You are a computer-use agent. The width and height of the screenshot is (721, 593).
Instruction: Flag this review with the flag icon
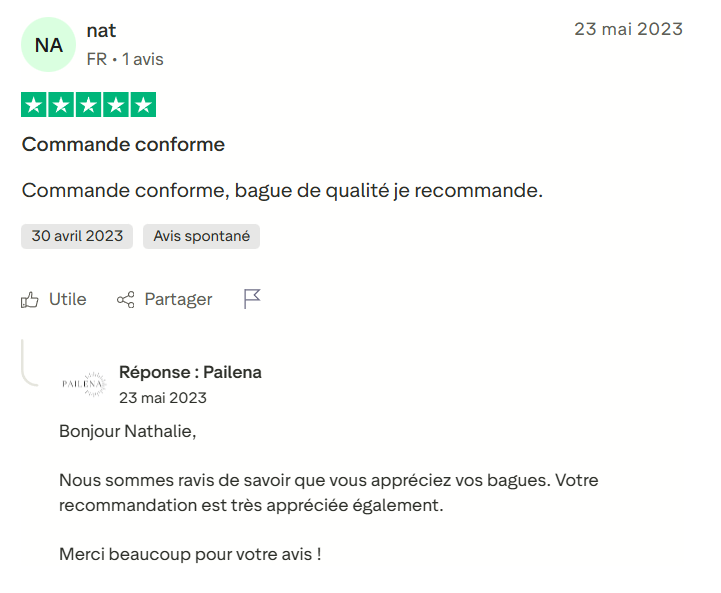[252, 299]
